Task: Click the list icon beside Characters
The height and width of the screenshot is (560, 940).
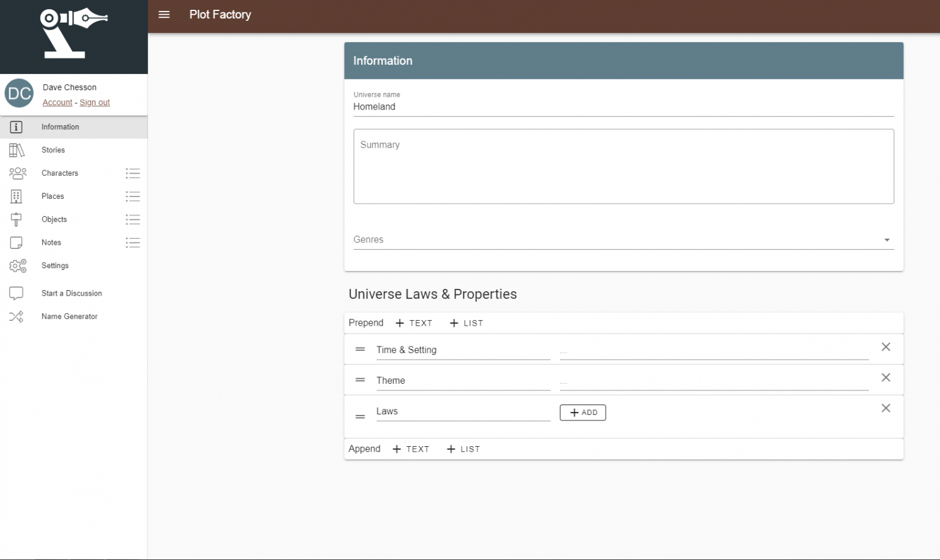Action: pos(133,173)
